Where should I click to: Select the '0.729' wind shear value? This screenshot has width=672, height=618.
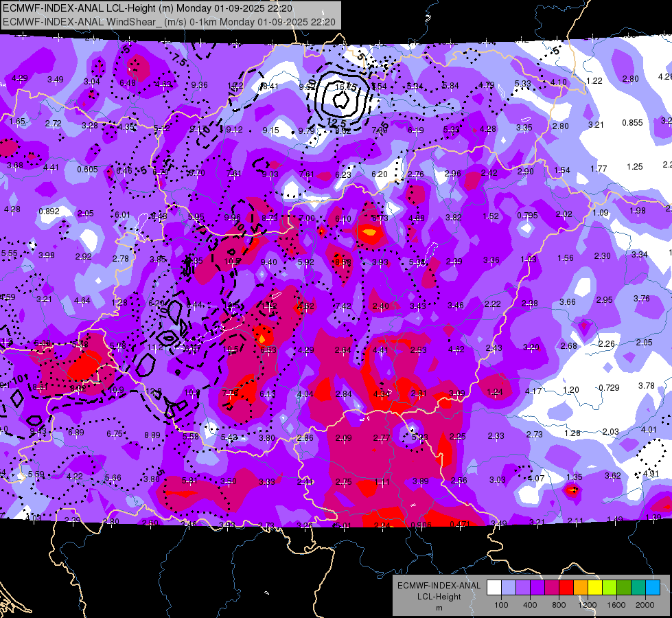tap(609, 388)
